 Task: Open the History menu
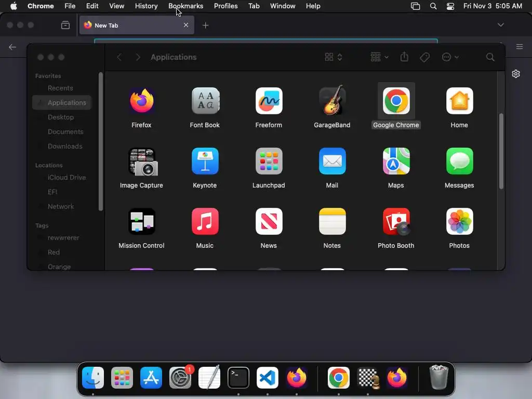(x=146, y=6)
